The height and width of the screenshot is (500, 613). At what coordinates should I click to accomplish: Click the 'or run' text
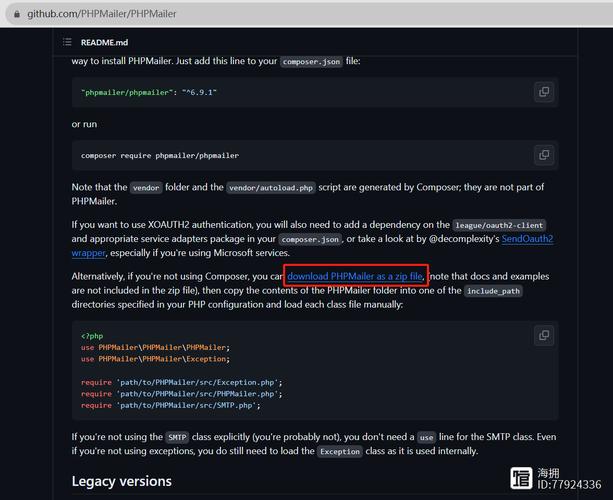(x=84, y=124)
